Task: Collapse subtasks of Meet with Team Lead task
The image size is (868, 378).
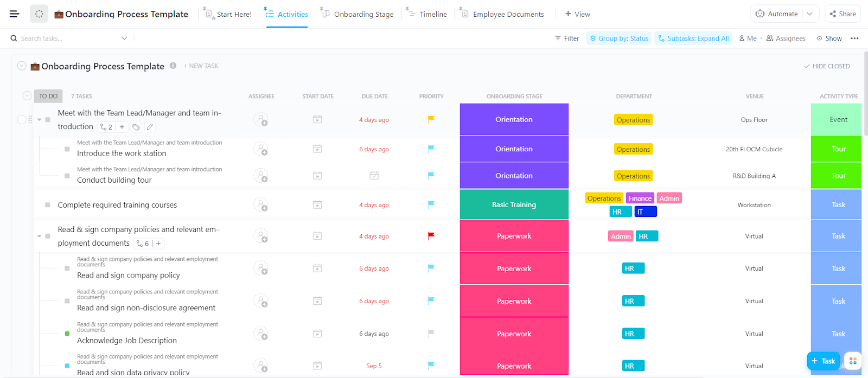Action: (x=40, y=120)
